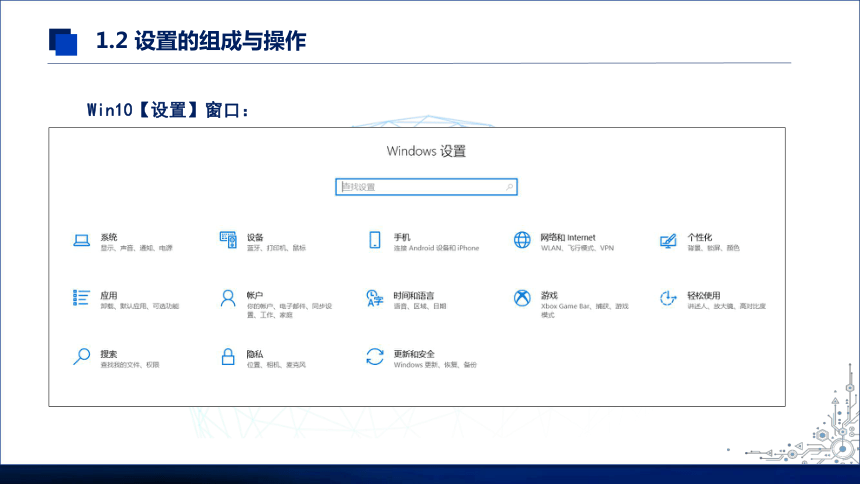
Task: Open the 设备 keyboard and speaker icon
Action: pyautogui.click(x=228, y=240)
